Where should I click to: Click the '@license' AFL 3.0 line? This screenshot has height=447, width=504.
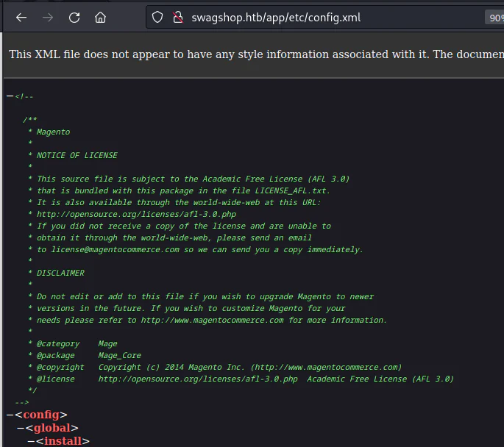tap(241, 379)
